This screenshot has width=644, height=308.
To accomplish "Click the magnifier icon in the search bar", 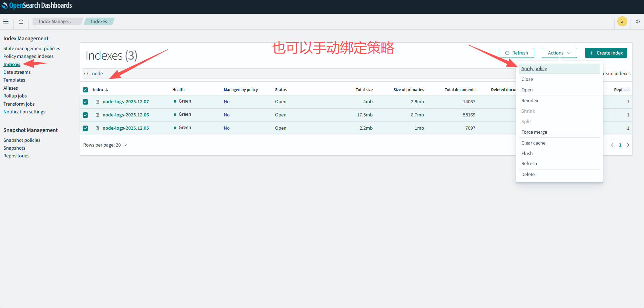I will [87, 73].
